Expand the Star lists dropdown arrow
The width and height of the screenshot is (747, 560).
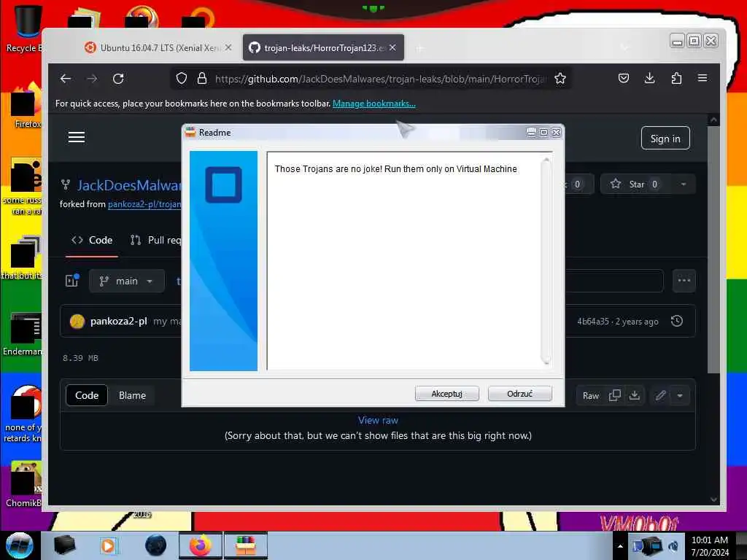[x=684, y=184]
